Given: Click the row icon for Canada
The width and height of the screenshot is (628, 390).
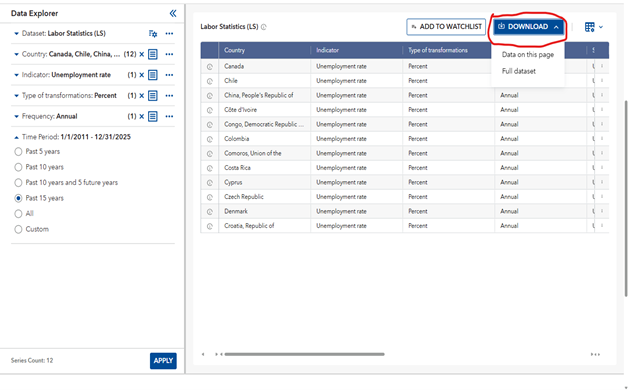Looking at the screenshot, I should [209, 67].
